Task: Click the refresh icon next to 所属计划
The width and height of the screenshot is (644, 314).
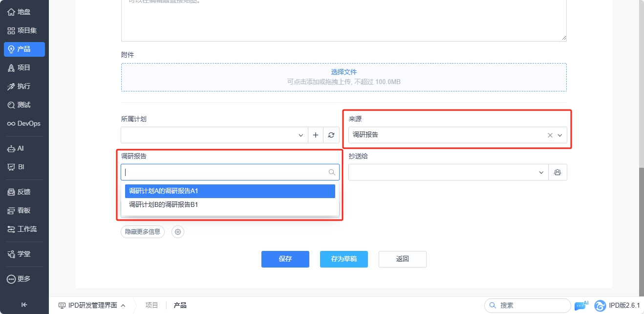Action: [x=331, y=135]
